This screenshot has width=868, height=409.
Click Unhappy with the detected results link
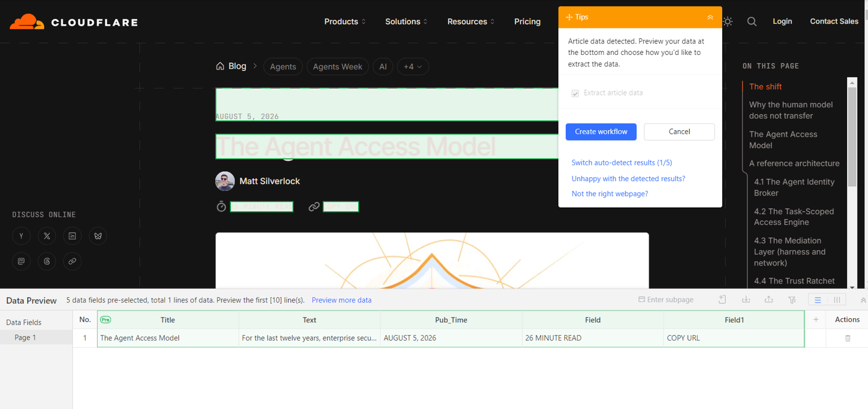628,178
